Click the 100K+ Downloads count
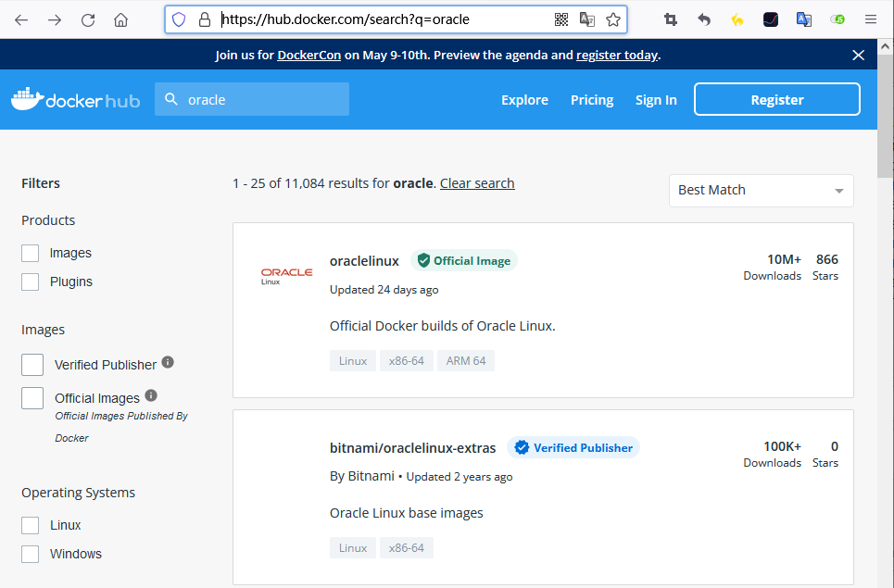 tap(772, 454)
